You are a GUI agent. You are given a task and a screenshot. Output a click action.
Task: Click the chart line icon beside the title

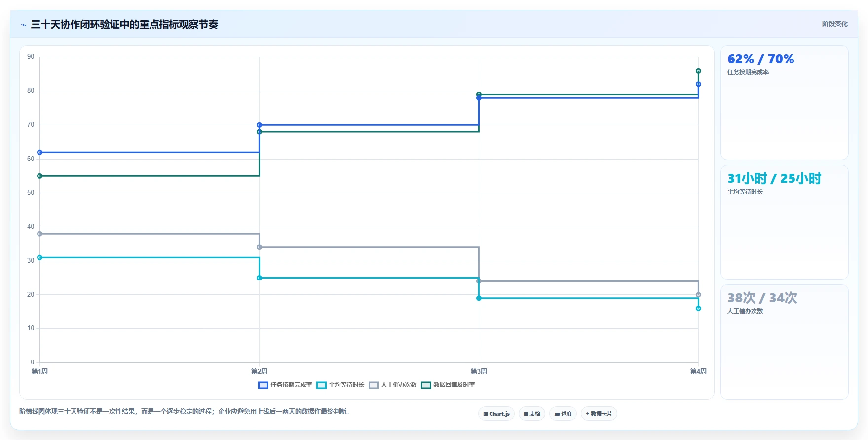(23, 25)
